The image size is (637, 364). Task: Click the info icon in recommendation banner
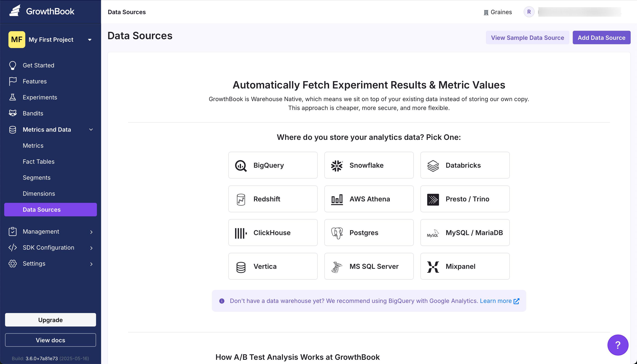click(222, 301)
